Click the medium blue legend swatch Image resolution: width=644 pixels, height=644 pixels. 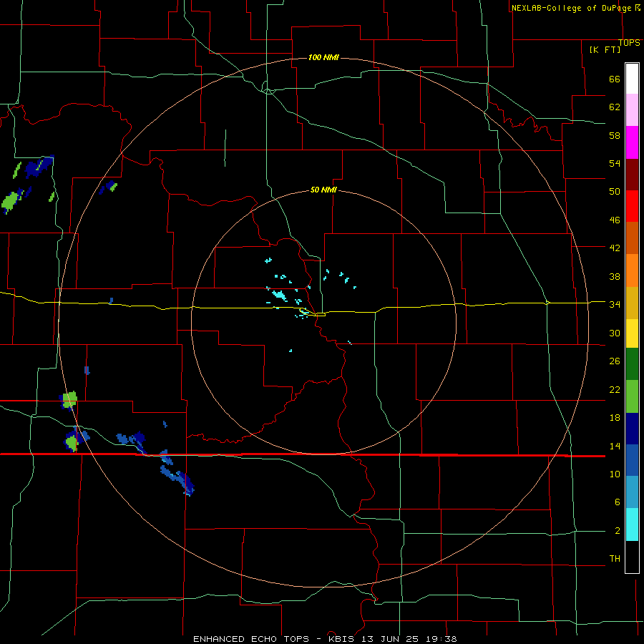point(632,460)
